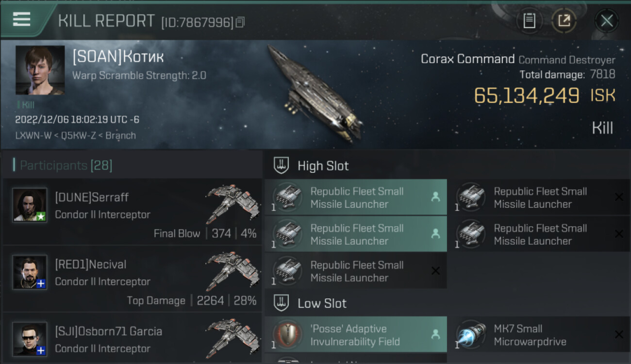Open Necival's Top Damage participant entry

pyautogui.click(x=132, y=279)
